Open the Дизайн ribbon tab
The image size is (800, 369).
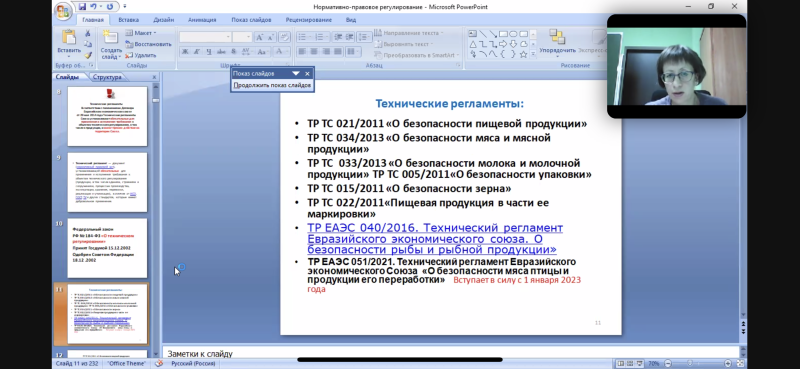pyautogui.click(x=164, y=20)
